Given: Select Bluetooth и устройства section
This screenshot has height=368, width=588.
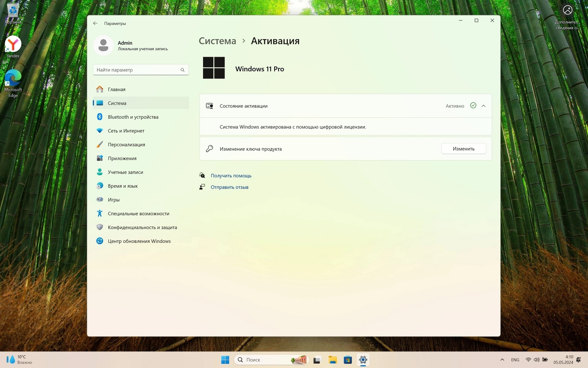Looking at the screenshot, I should pos(133,117).
